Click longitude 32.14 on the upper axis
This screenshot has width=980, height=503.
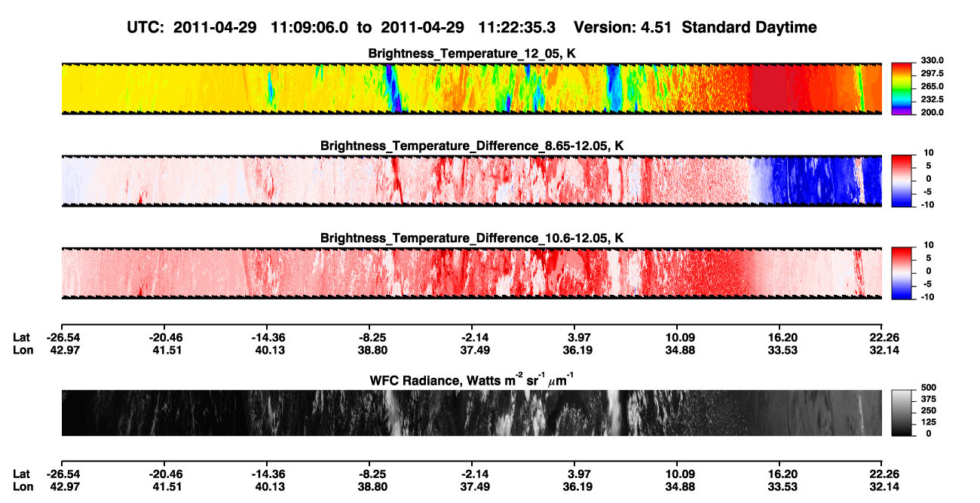tap(884, 349)
